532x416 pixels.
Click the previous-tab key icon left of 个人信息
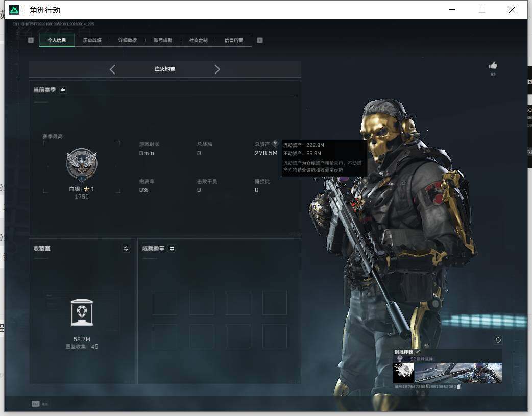coord(31,40)
